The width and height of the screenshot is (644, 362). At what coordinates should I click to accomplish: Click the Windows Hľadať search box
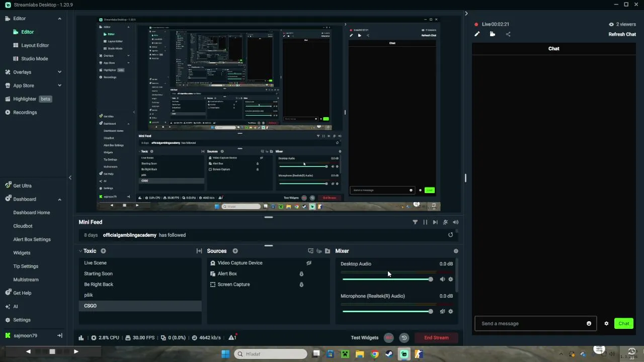pos(271,354)
